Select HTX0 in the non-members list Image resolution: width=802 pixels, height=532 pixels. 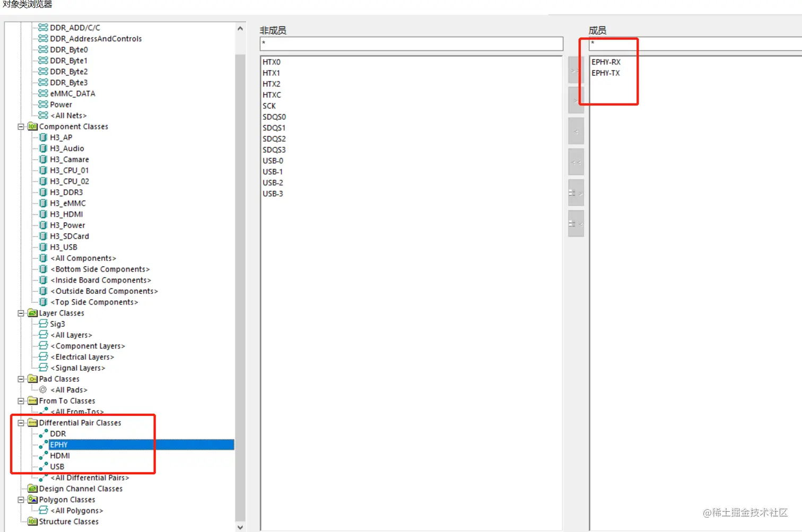pos(272,62)
